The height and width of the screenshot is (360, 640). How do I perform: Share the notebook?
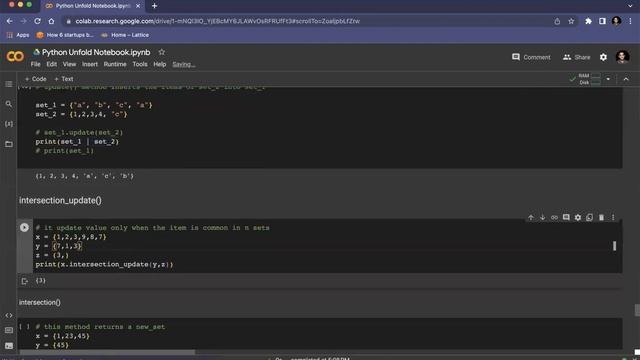[576, 57]
